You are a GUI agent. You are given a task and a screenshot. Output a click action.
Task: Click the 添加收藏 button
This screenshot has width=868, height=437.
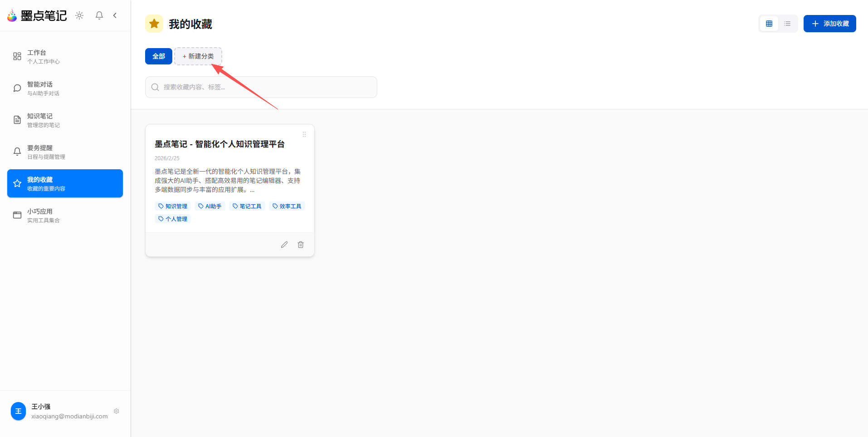click(x=829, y=23)
